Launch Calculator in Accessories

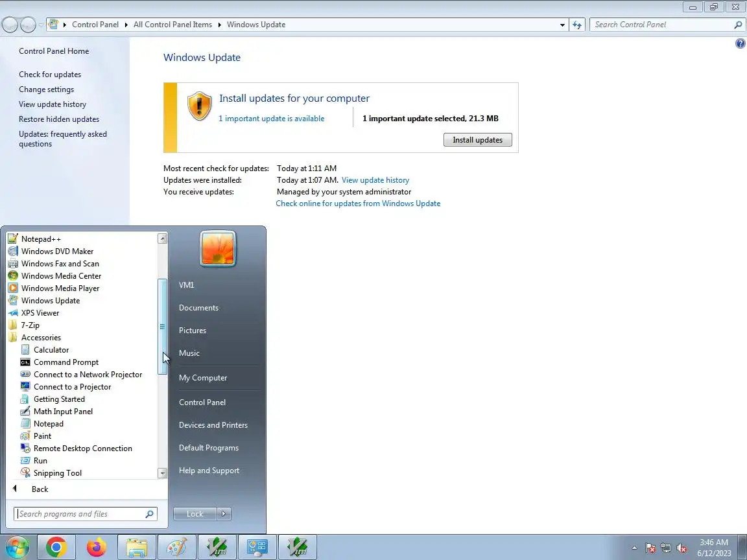pos(51,350)
